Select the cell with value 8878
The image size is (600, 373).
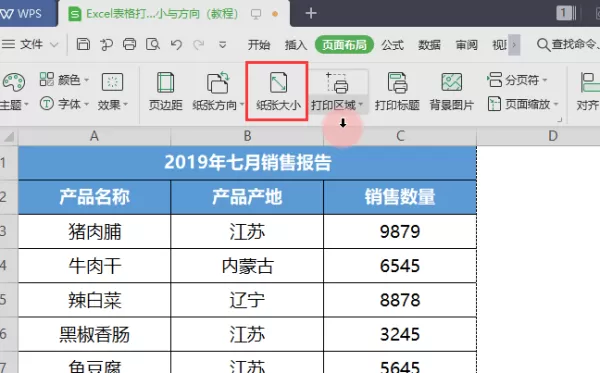(400, 300)
